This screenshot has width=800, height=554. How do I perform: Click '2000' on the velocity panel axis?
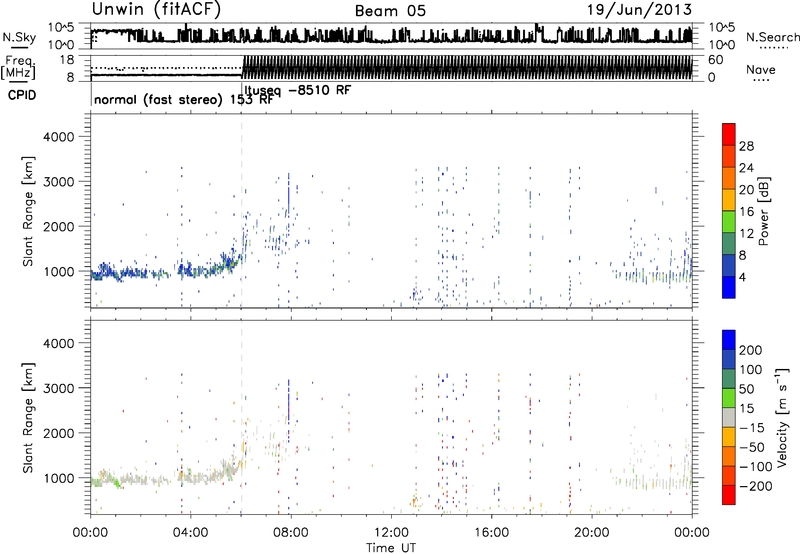(x=58, y=433)
